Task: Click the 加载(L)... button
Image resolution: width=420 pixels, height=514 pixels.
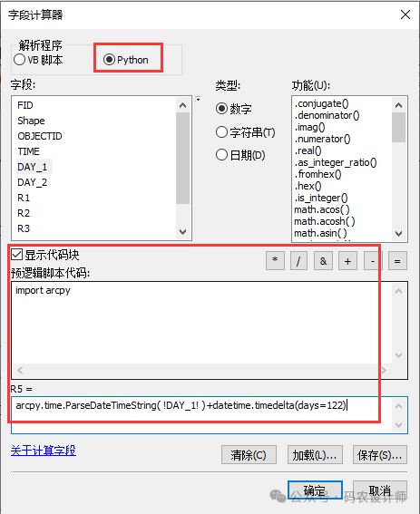Action: [315, 455]
